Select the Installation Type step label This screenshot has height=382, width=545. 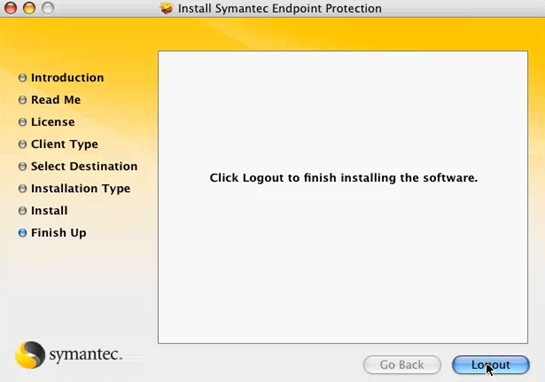tap(81, 188)
